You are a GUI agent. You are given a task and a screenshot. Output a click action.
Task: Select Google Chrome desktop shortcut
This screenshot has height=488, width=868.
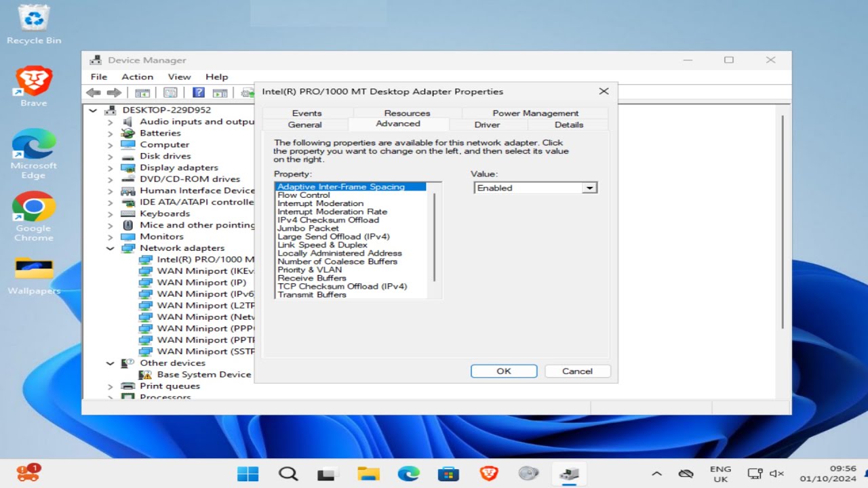pyautogui.click(x=34, y=216)
